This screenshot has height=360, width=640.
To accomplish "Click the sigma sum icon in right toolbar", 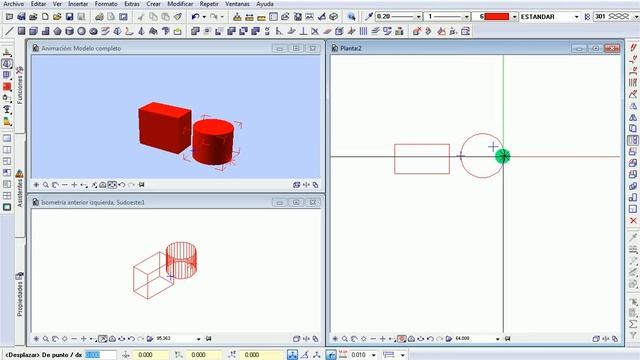I will pyautogui.click(x=633, y=324).
